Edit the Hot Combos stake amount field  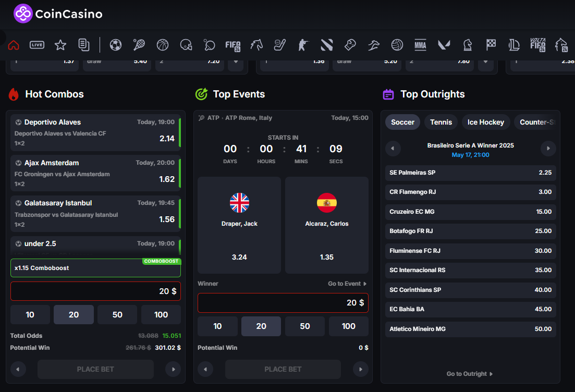95,291
